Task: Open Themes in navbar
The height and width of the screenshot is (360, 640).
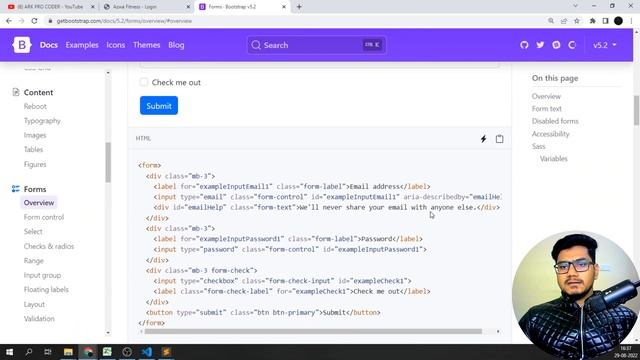Action: [x=147, y=45]
